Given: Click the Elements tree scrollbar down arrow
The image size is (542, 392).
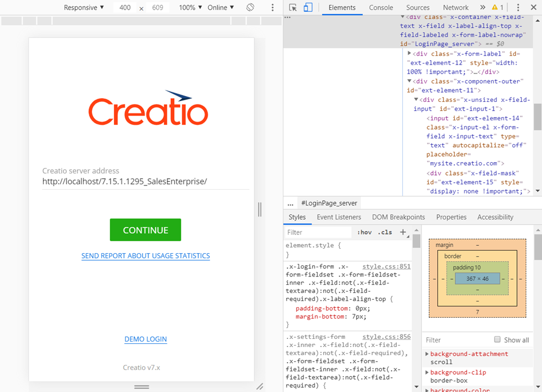Looking at the screenshot, I should coord(538,191).
